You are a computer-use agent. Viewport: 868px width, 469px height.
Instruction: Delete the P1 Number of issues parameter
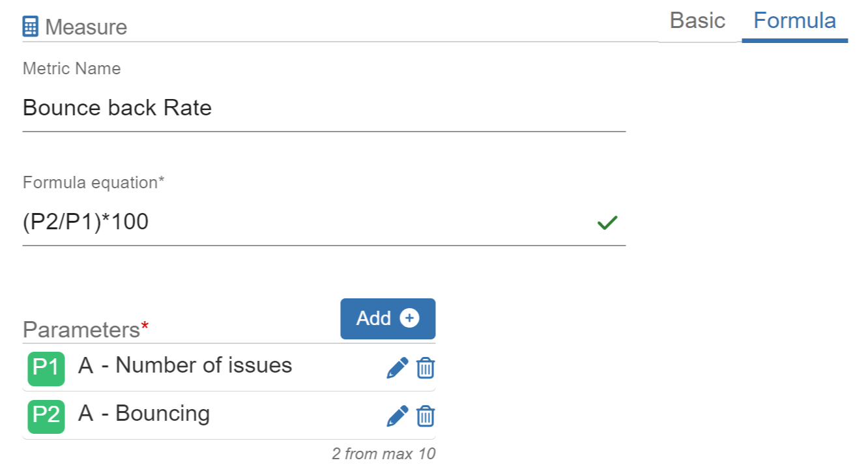[426, 368]
